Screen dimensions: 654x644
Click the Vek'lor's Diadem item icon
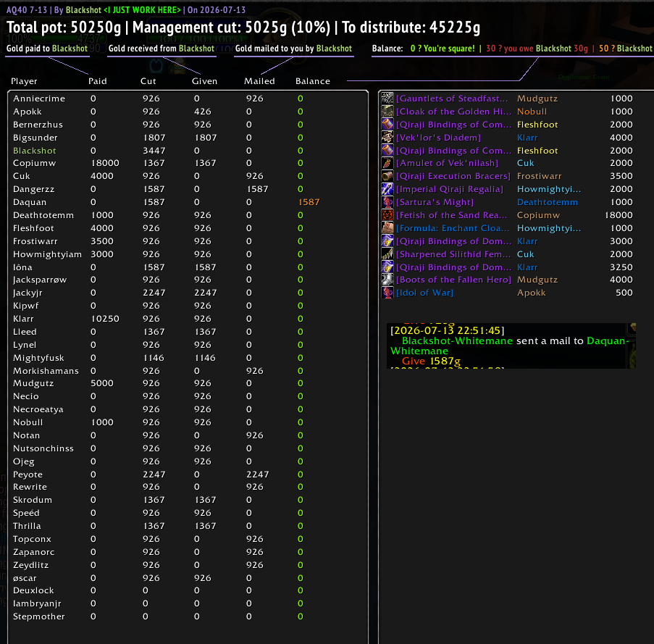click(387, 137)
